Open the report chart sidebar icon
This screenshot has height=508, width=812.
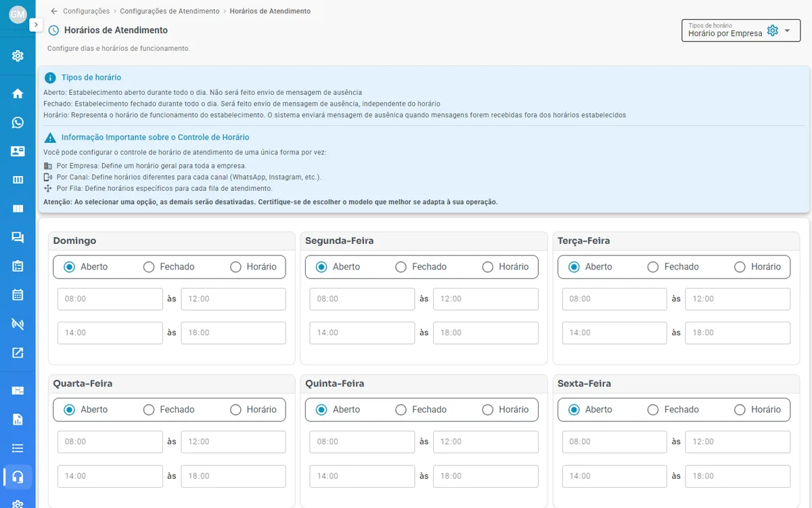(x=18, y=419)
